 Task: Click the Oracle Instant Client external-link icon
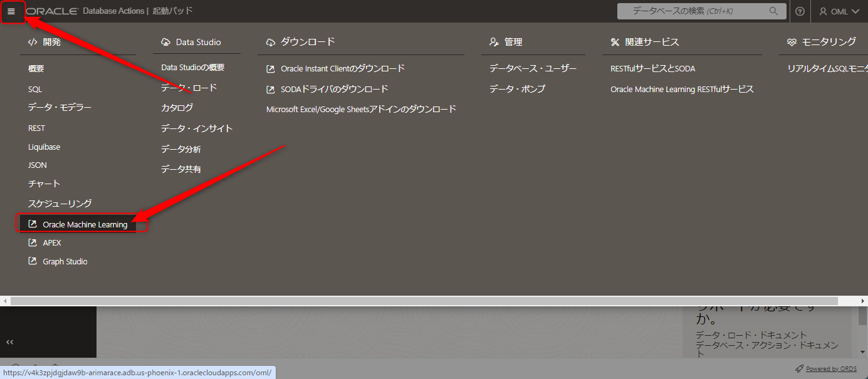coord(271,68)
